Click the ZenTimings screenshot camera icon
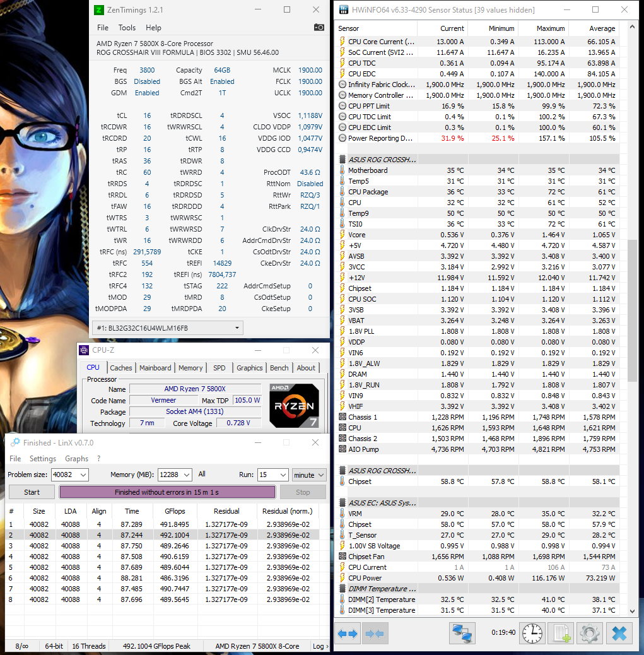 [x=319, y=27]
